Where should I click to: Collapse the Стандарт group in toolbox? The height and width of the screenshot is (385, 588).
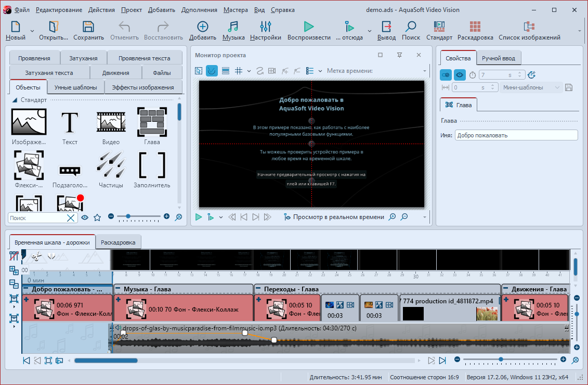tap(15, 100)
